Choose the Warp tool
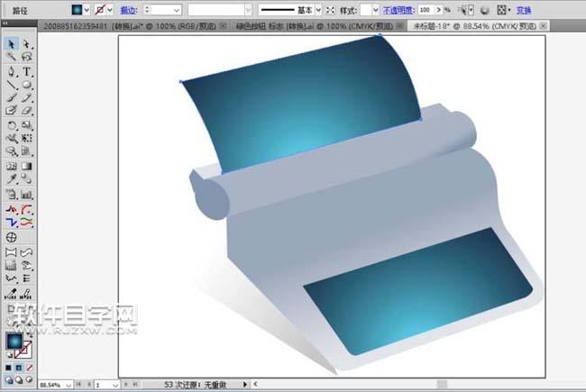Viewport: 586px width, 392px height. tap(11, 138)
